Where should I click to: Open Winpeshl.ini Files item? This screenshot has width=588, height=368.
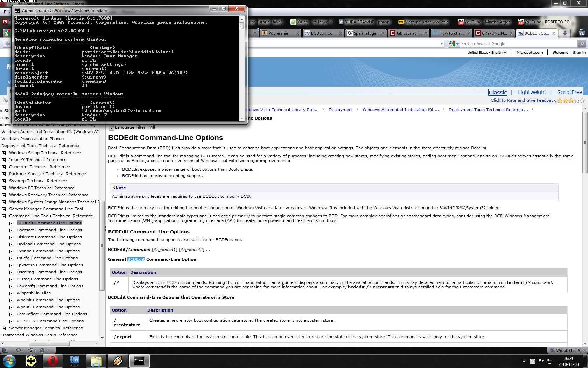34,293
